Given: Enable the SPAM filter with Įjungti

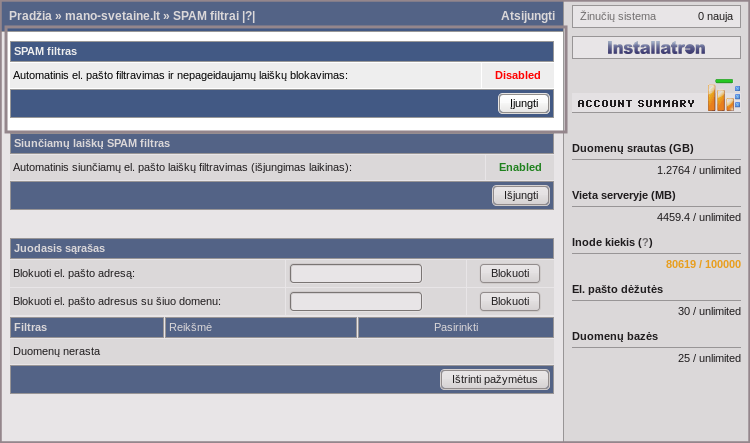Looking at the screenshot, I should tap(524, 103).
